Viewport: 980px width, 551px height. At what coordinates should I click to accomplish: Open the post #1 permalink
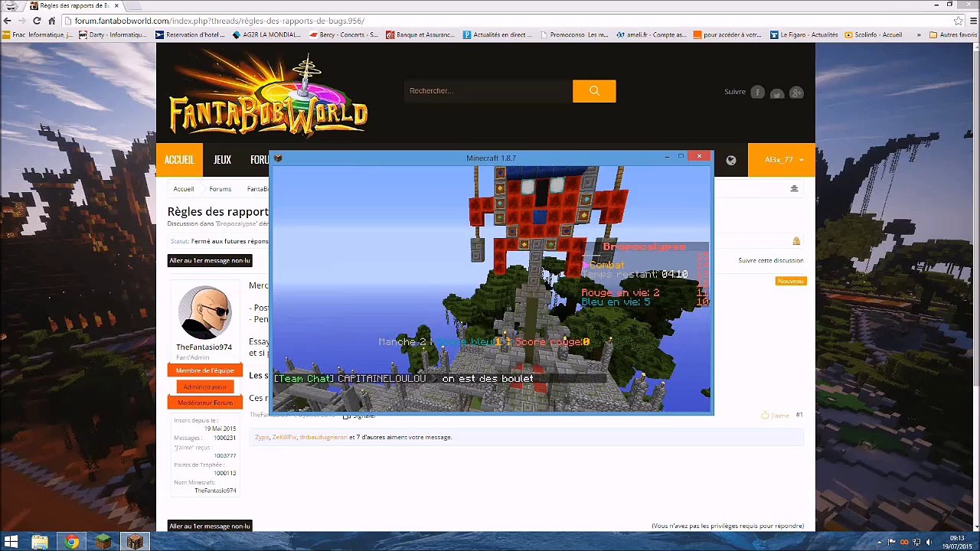[x=799, y=415]
